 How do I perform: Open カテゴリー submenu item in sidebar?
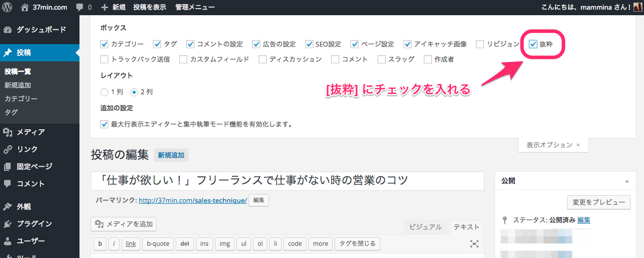pyautogui.click(x=21, y=99)
